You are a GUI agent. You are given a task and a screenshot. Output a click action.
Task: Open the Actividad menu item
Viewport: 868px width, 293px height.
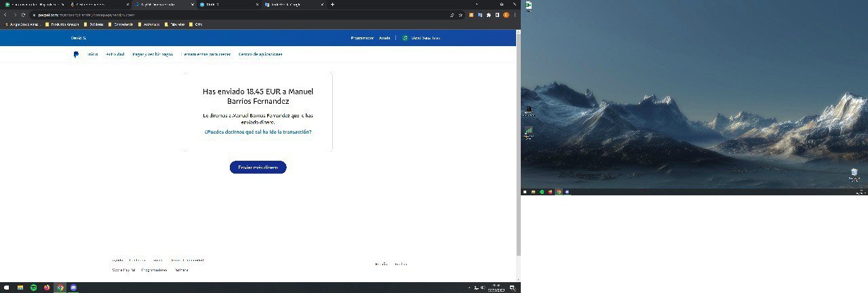[115, 54]
